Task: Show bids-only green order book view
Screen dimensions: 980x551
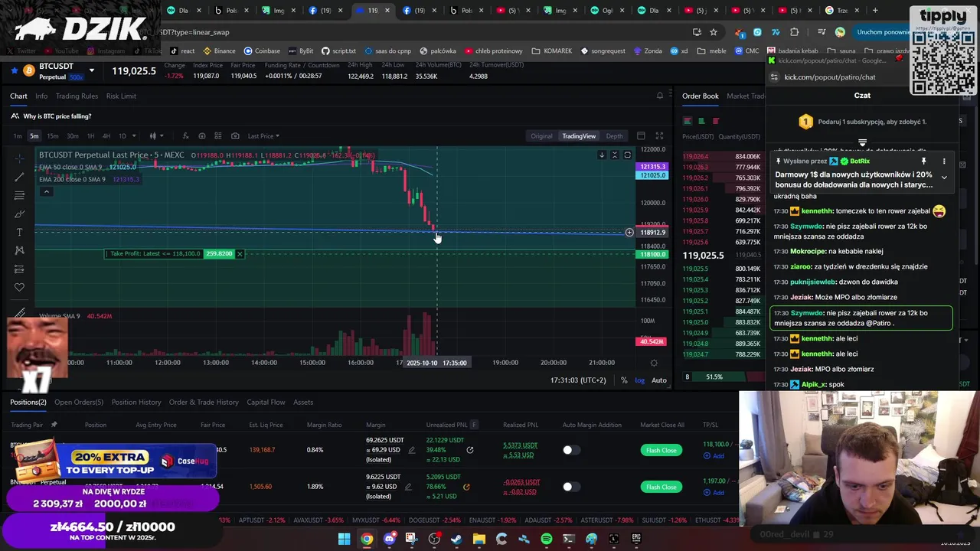Action: point(701,121)
